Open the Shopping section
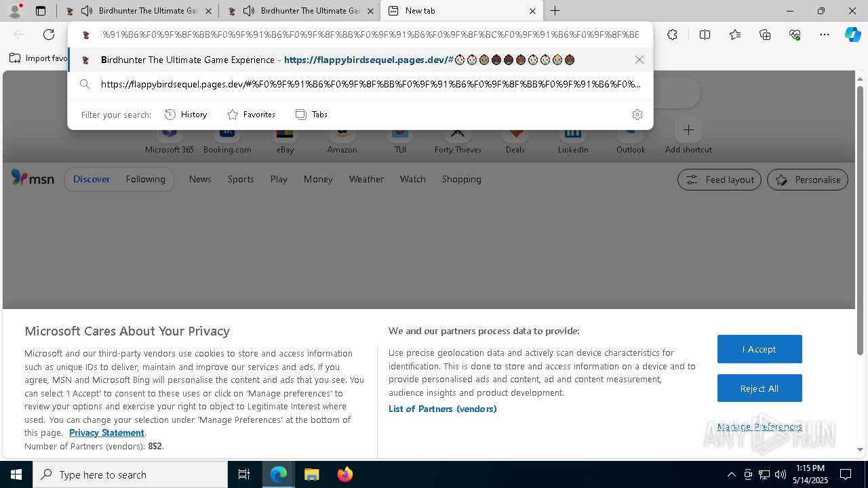The image size is (868, 488). tap(462, 179)
